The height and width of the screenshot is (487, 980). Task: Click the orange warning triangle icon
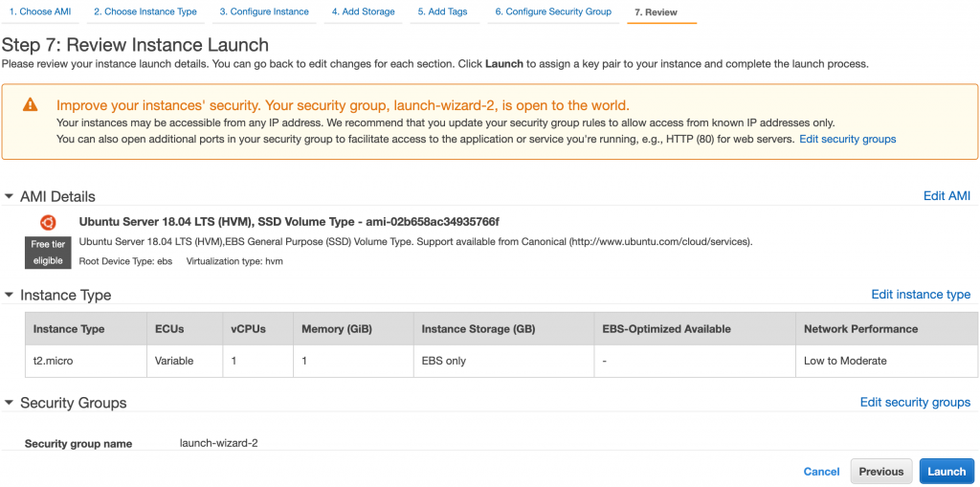30,105
